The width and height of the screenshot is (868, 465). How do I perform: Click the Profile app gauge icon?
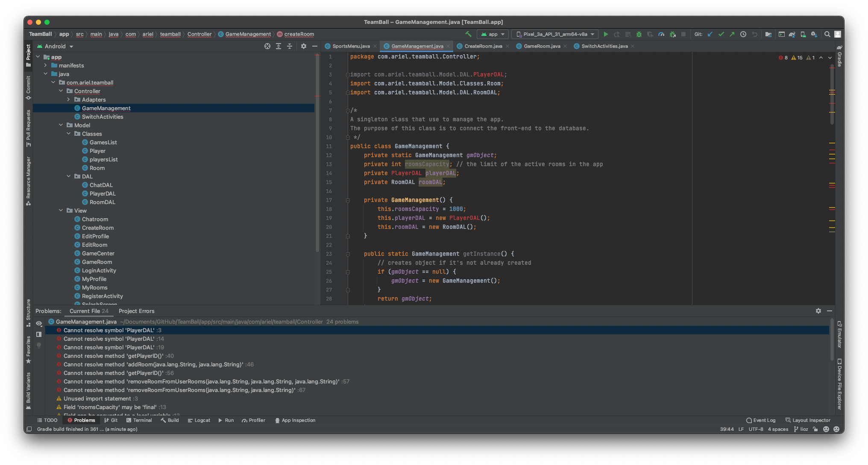661,34
